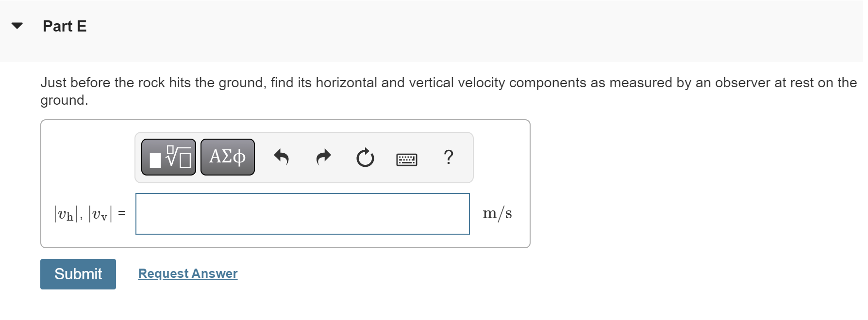Click the gray toolbar background beside help
868x320 pixels.
pyautogui.click(x=464, y=158)
